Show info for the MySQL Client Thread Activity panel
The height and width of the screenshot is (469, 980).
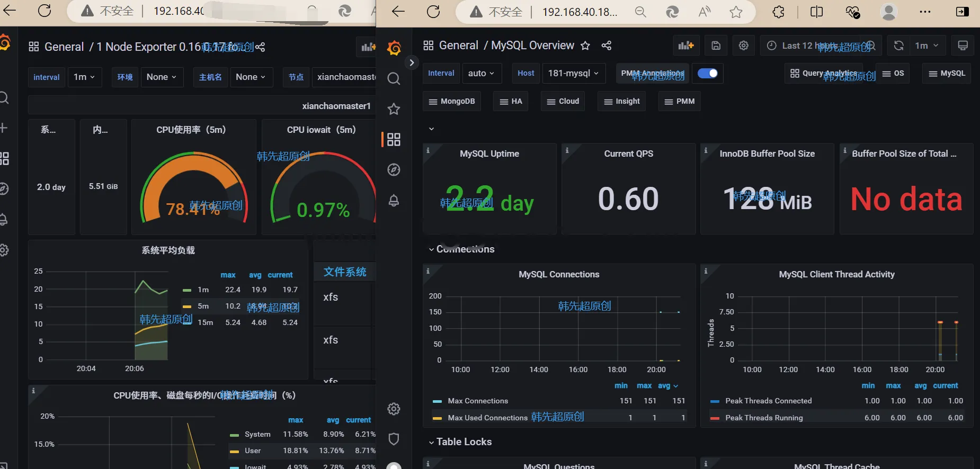coord(706,271)
